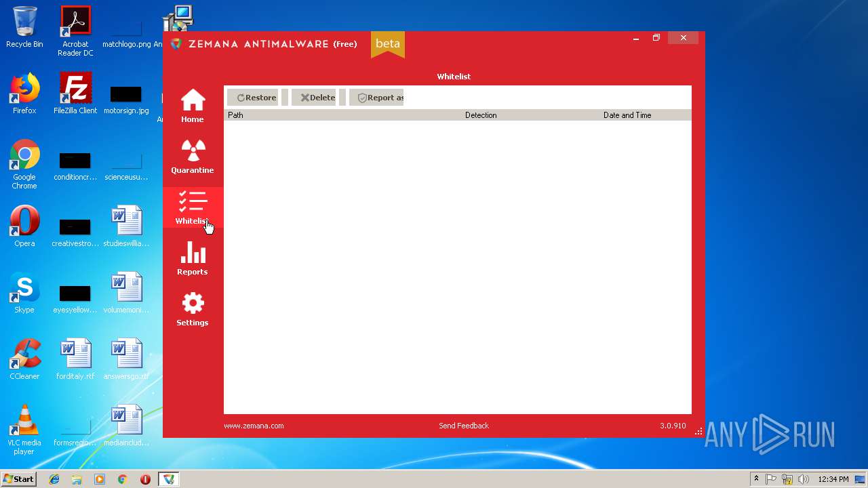The width and height of the screenshot is (868, 488).
Task: Open Zemana Settings gear
Action: 193,309
